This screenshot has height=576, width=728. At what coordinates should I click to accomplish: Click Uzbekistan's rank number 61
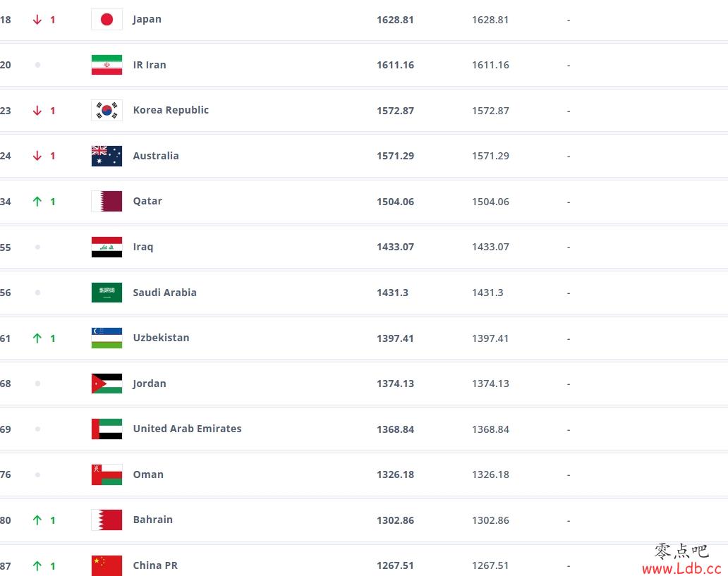tap(5, 338)
